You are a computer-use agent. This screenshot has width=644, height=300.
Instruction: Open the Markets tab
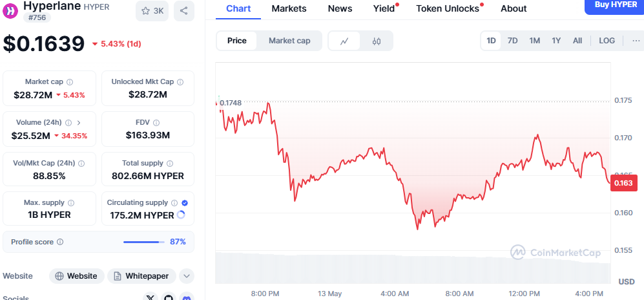[x=289, y=8]
